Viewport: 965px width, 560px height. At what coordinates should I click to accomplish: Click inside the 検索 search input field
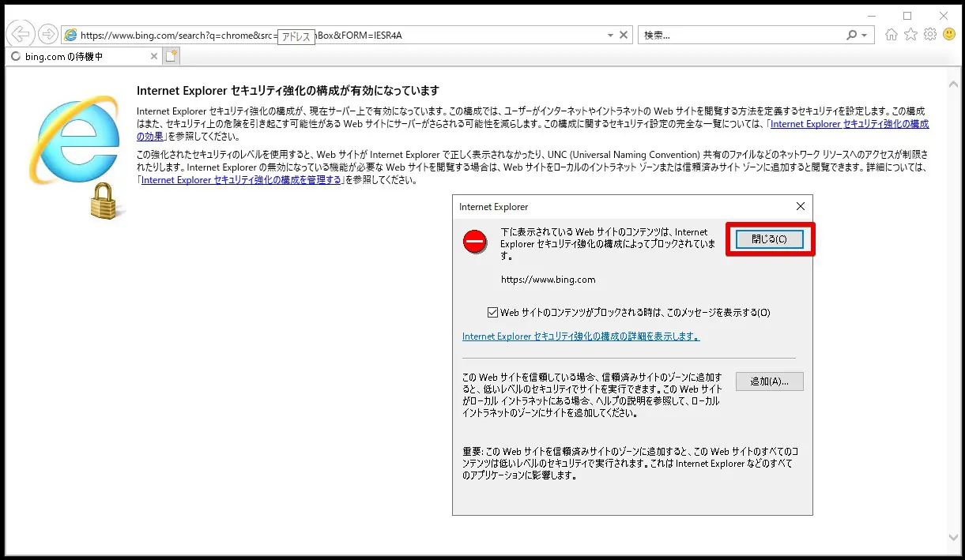739,35
